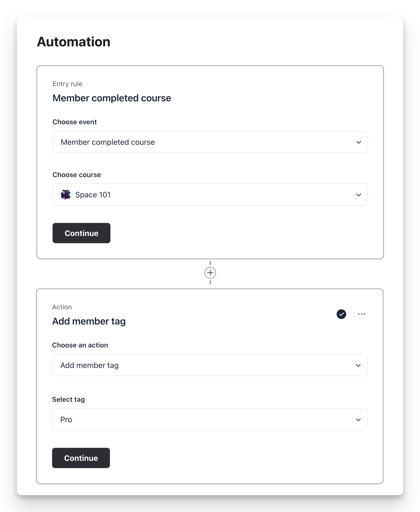Click the Add member tag heading

tap(89, 321)
